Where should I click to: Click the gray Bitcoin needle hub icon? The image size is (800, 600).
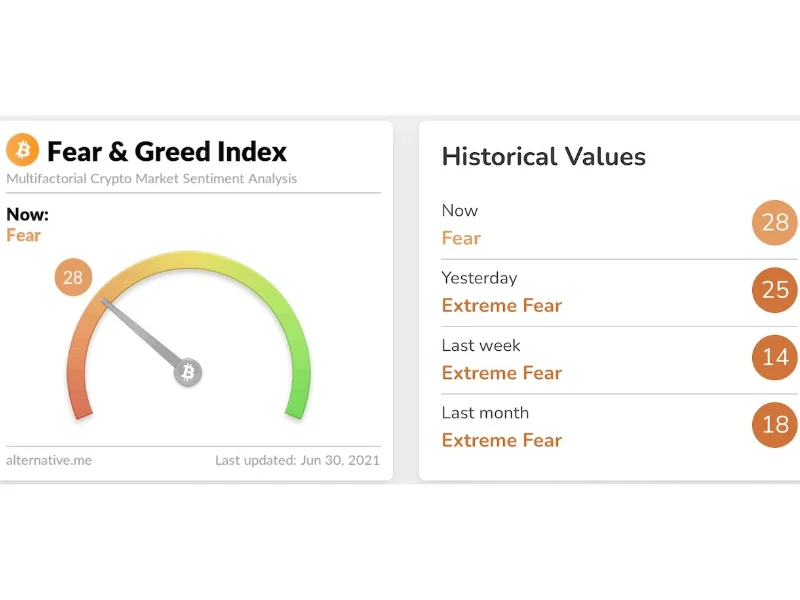pyautogui.click(x=188, y=373)
